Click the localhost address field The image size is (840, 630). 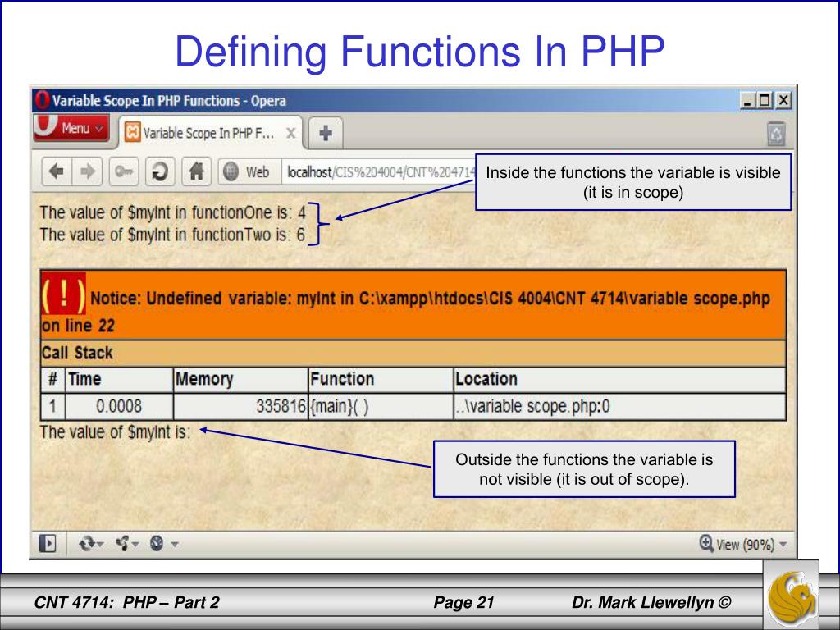click(378, 172)
